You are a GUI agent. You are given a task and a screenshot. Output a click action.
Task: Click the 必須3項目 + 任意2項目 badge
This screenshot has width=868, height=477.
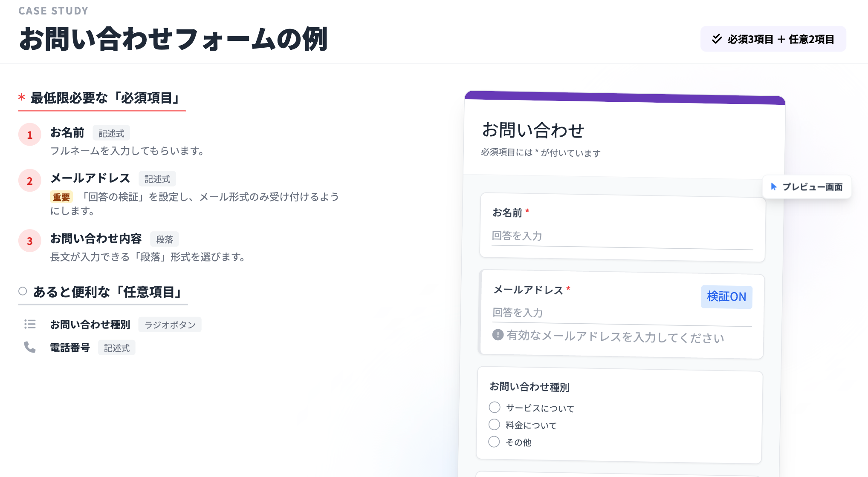(773, 39)
